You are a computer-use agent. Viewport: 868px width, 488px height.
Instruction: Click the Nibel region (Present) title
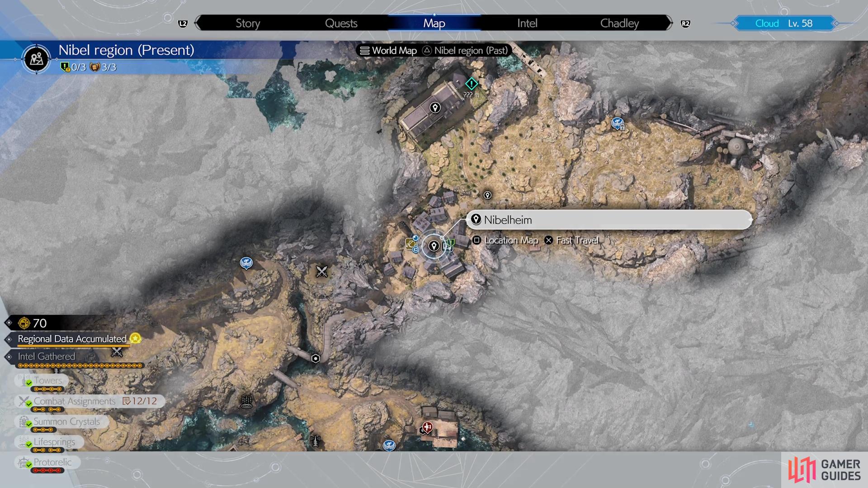[127, 50]
